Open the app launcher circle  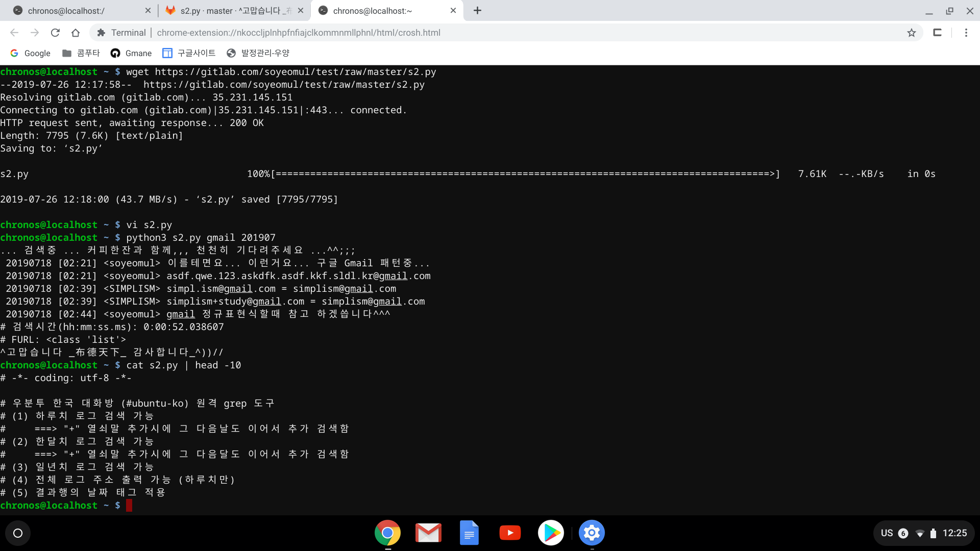pos(18,533)
